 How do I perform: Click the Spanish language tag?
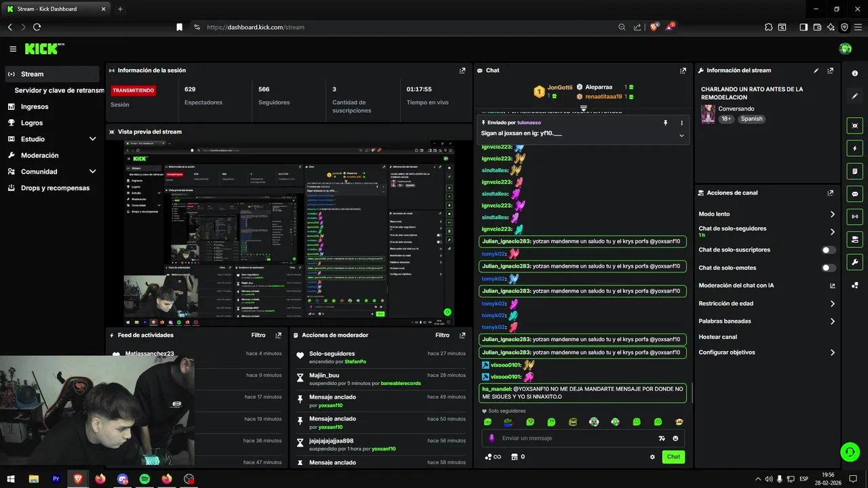[x=751, y=119]
